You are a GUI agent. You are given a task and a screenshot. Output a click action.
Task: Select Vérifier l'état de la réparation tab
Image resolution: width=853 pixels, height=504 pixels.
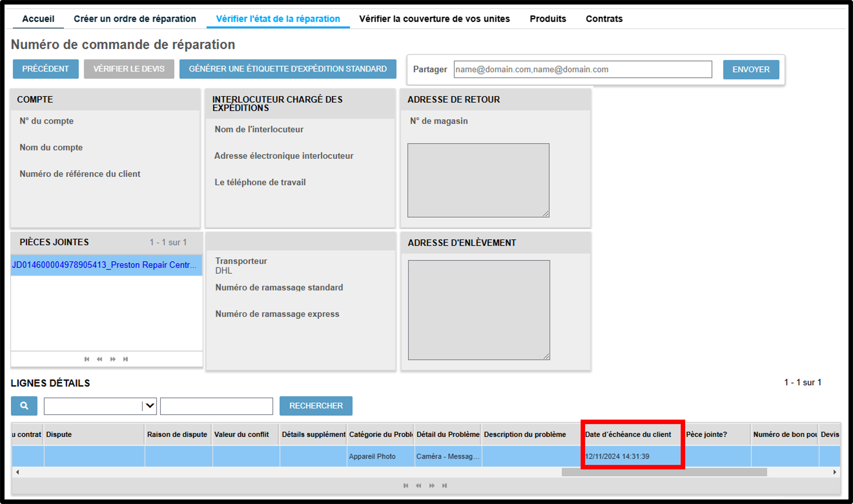coord(278,19)
